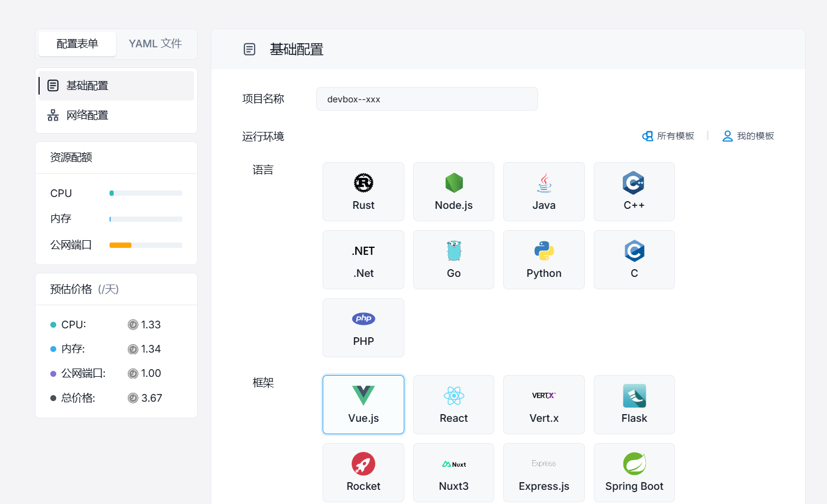Screen dimensions: 827x504
Task: Click the 运行环境 label
Action: tap(263, 137)
